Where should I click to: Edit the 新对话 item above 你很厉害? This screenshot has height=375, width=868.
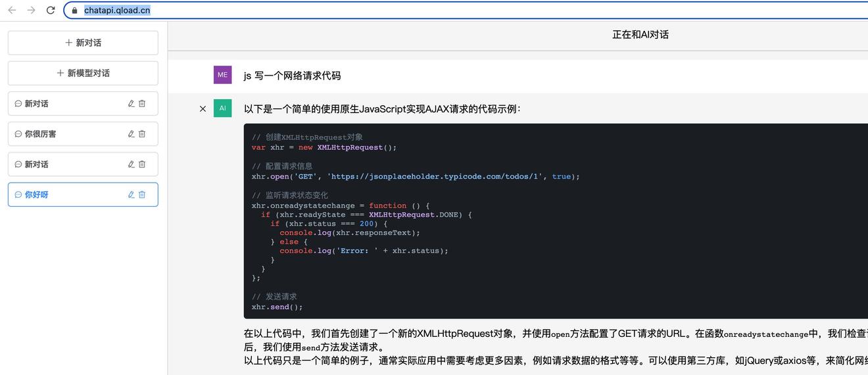pos(131,104)
